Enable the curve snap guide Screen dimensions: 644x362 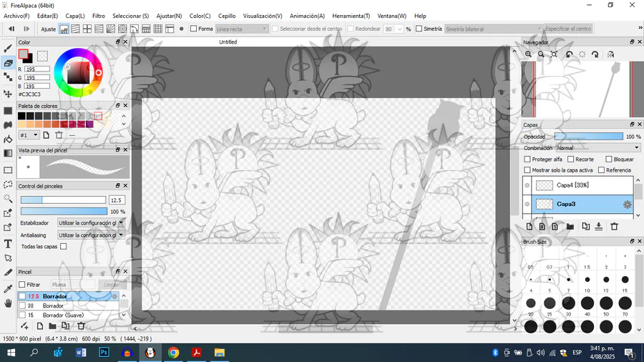pyautogui.click(x=135, y=29)
